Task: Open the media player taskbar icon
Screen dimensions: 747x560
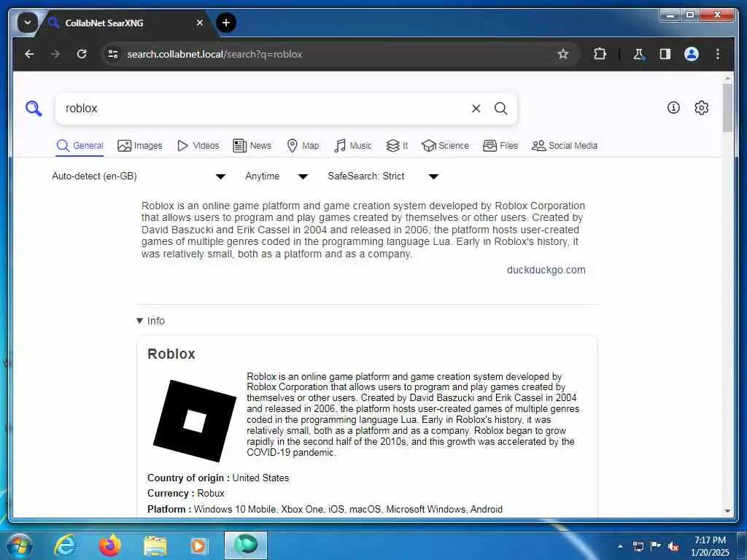Action: click(198, 546)
